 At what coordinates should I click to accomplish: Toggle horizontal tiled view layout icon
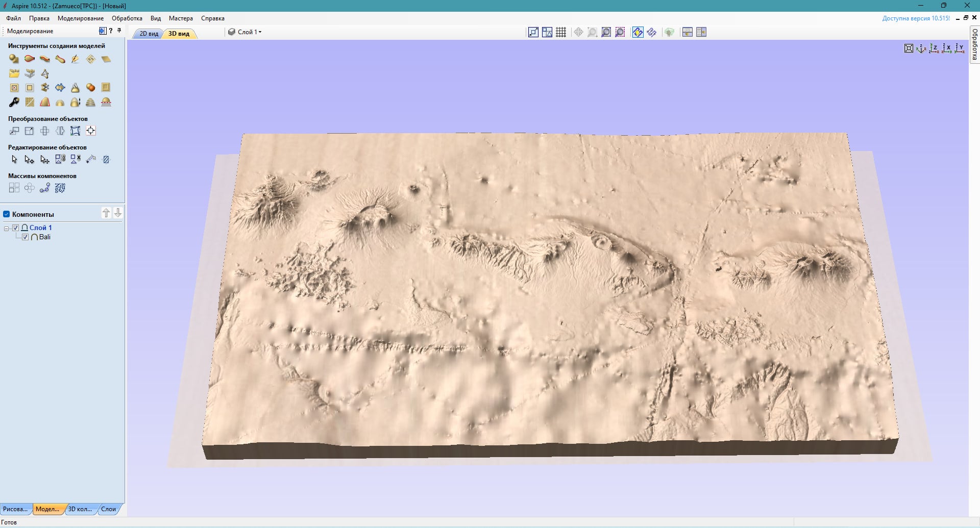[x=687, y=32]
